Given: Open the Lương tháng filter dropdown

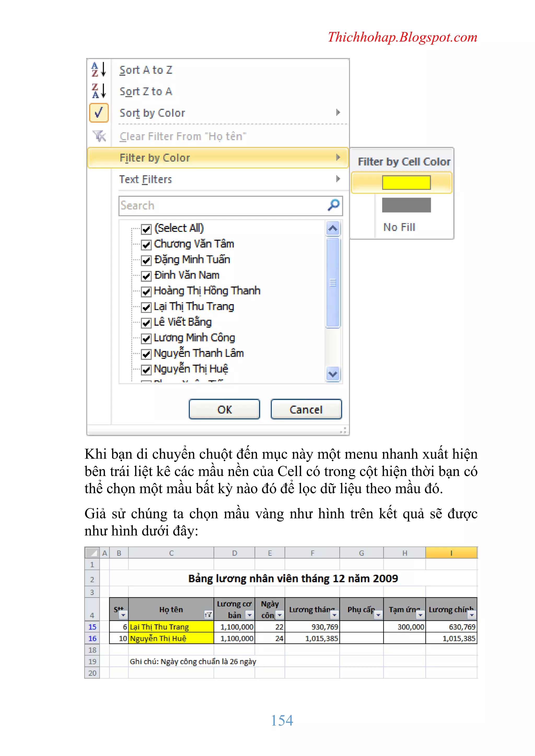Looking at the screenshot, I should [x=334, y=614].
